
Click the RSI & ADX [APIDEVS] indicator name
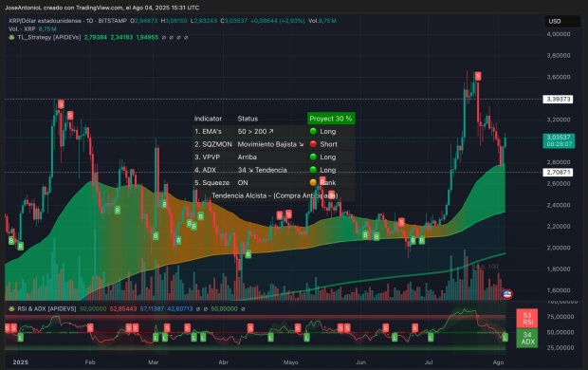click(46, 309)
